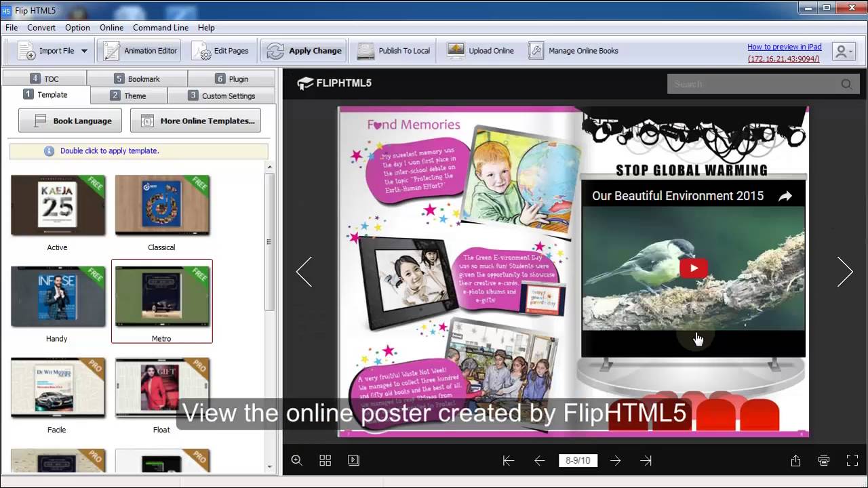Switch to the Theme tab
The width and height of the screenshot is (868, 488).
pos(128,96)
